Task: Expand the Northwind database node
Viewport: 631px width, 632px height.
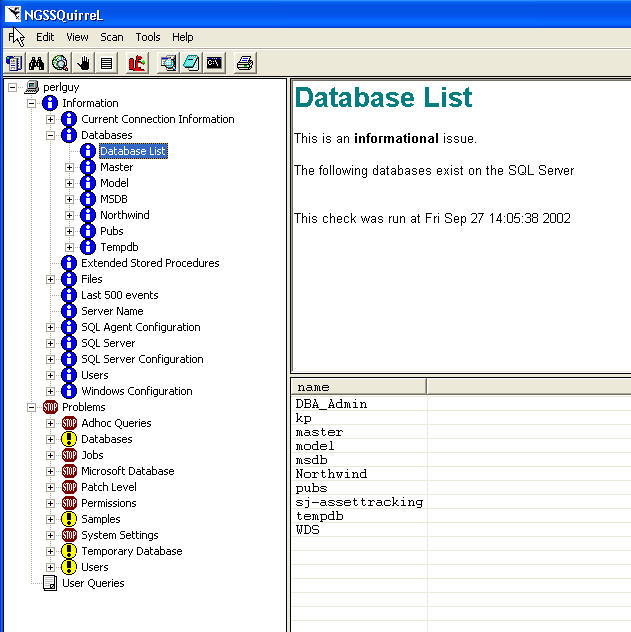Action: tap(69, 215)
